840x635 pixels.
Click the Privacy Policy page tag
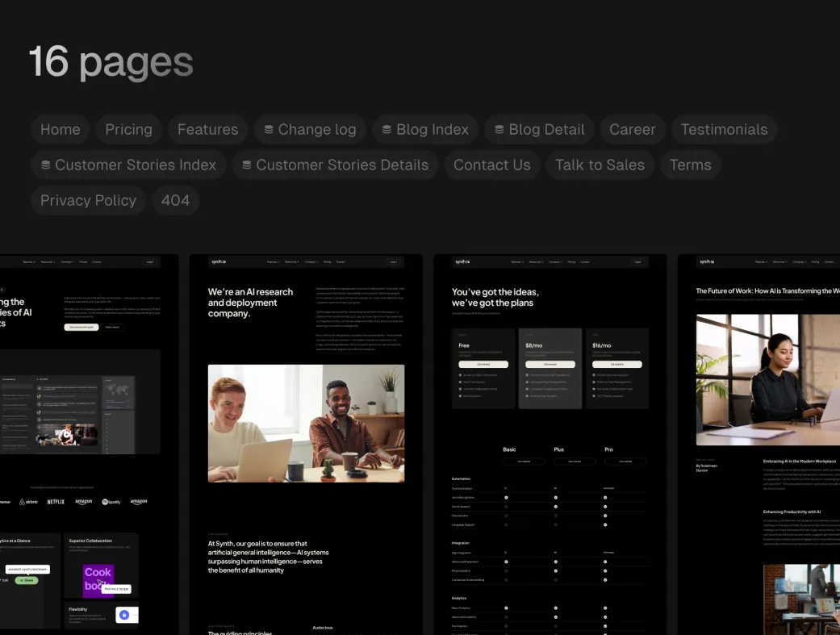click(x=88, y=201)
